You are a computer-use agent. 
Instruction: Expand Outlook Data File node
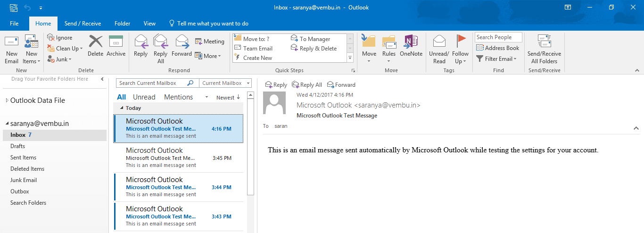coord(7,100)
